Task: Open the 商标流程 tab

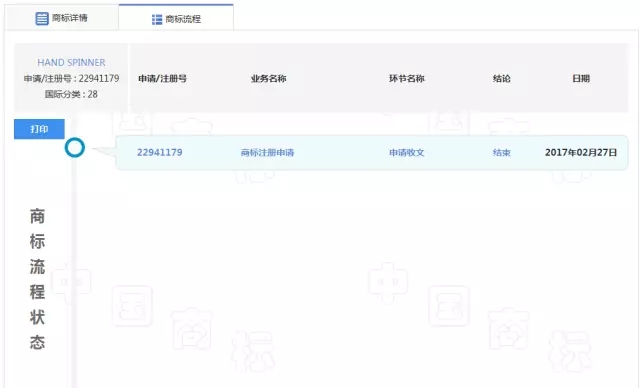Action: coord(176,18)
